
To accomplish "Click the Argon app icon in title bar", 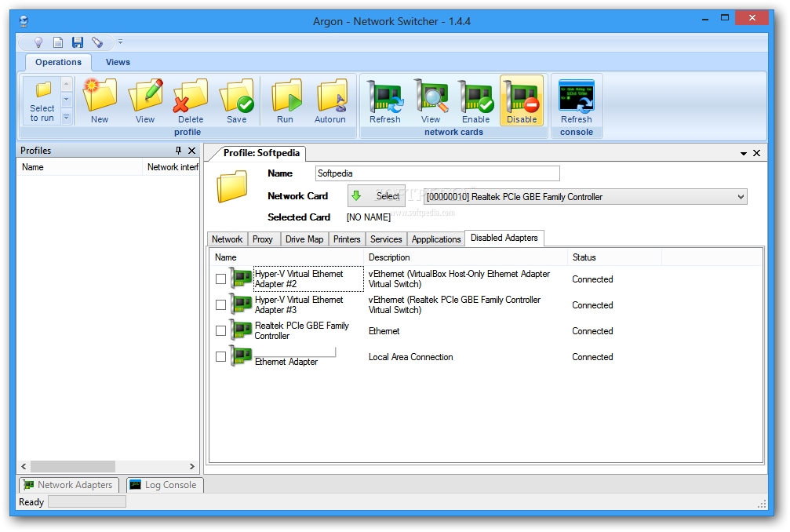I will [x=24, y=21].
